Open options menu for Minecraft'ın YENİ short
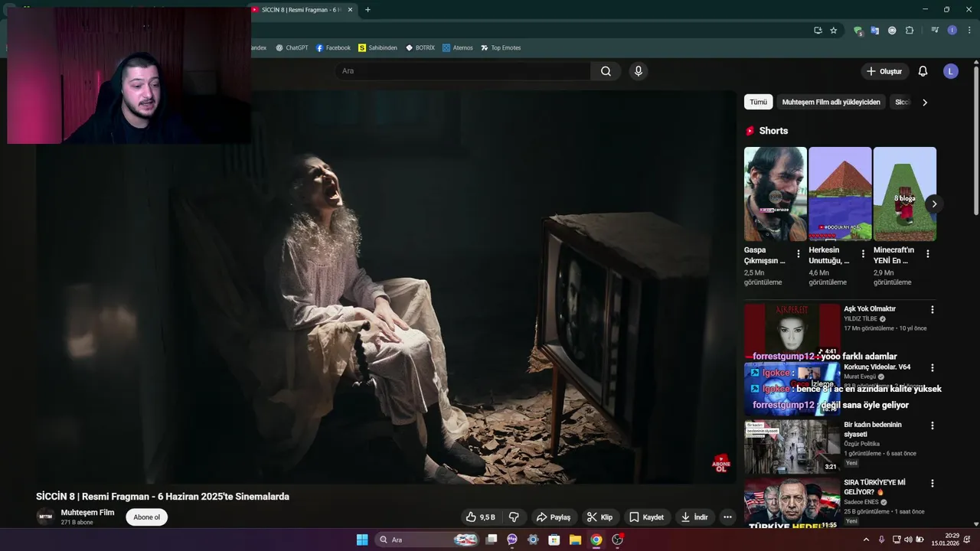The image size is (980, 551). click(928, 254)
